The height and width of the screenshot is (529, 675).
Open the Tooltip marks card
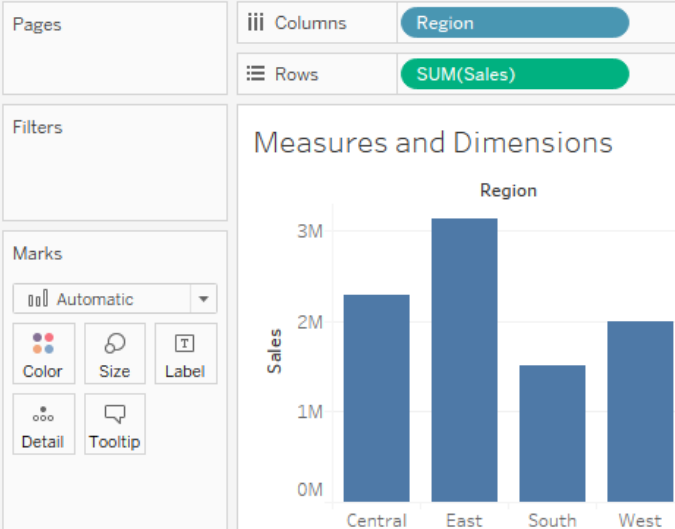coord(115,424)
